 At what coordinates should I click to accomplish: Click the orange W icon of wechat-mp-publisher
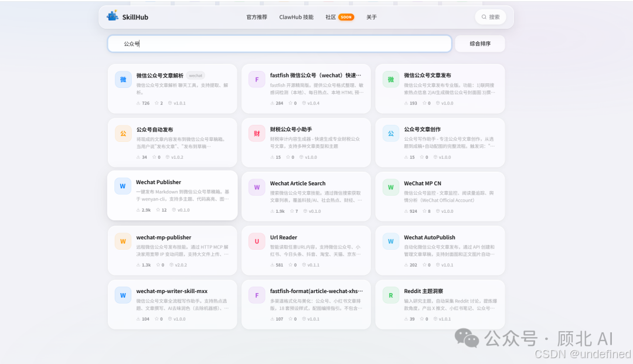[123, 241]
